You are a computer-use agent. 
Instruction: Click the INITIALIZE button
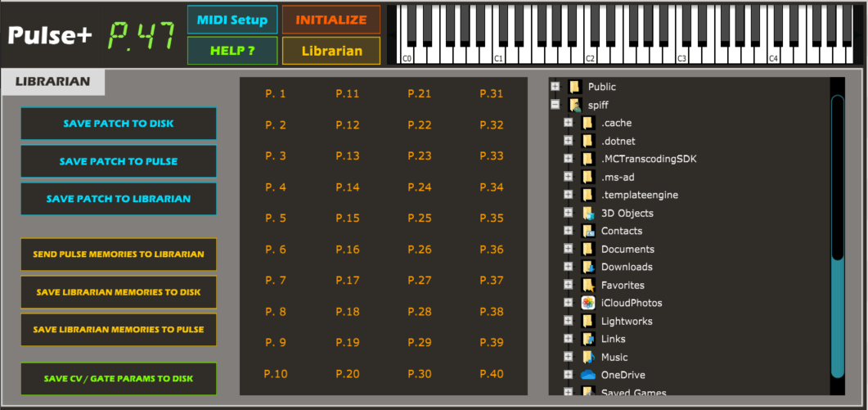coord(331,20)
